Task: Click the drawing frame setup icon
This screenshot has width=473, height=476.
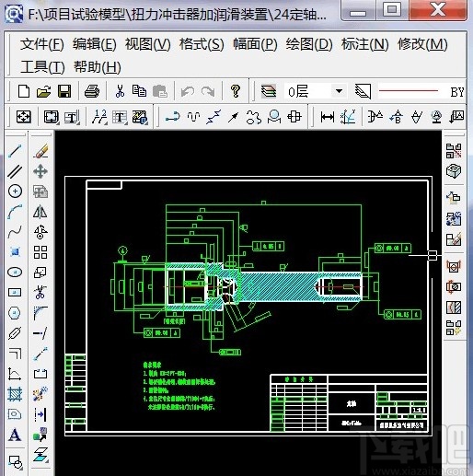Action: pos(51,117)
